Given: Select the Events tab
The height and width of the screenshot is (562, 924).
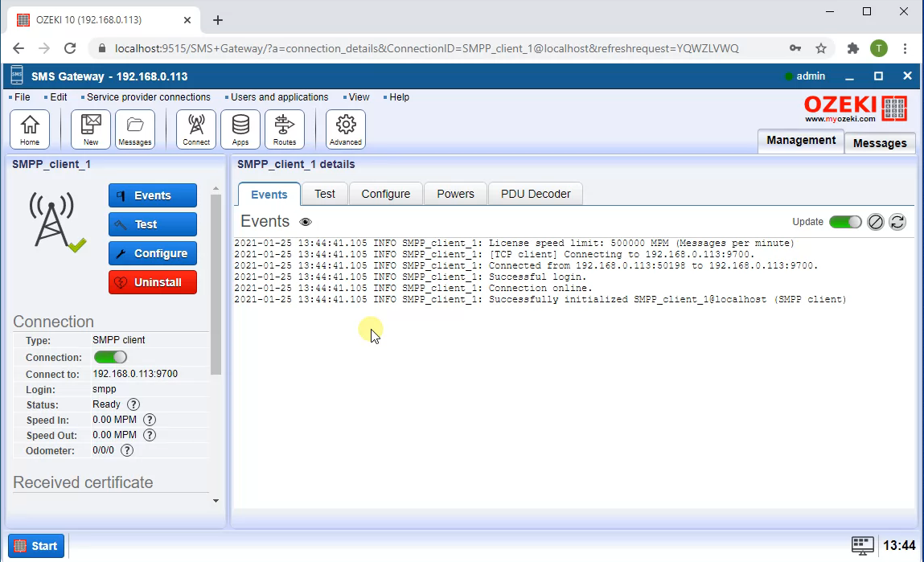Looking at the screenshot, I should pyautogui.click(x=269, y=195).
